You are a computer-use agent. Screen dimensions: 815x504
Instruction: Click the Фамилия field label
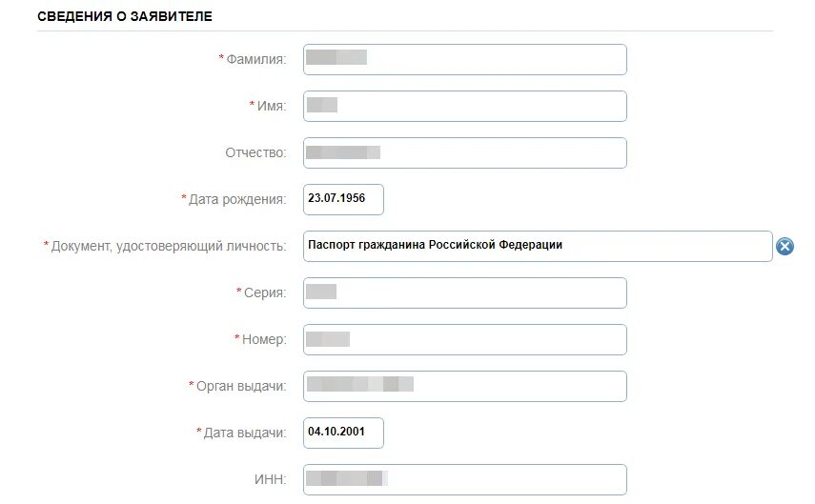[255, 59]
